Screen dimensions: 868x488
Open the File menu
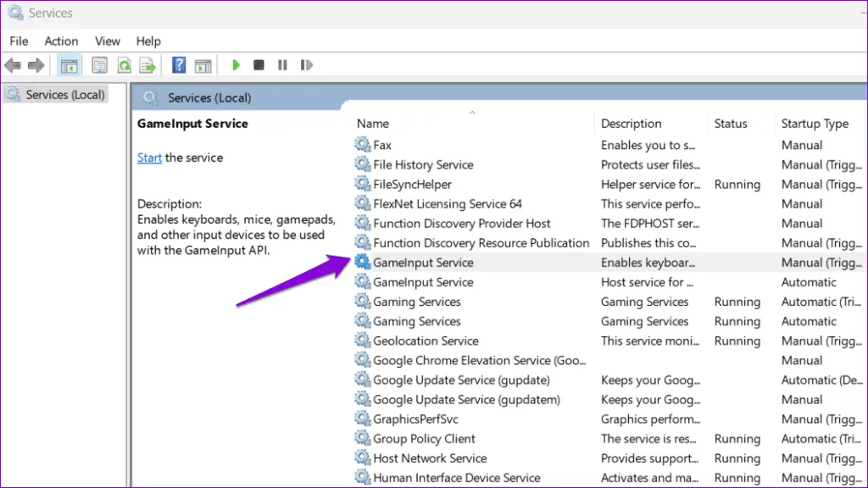pyautogui.click(x=19, y=41)
